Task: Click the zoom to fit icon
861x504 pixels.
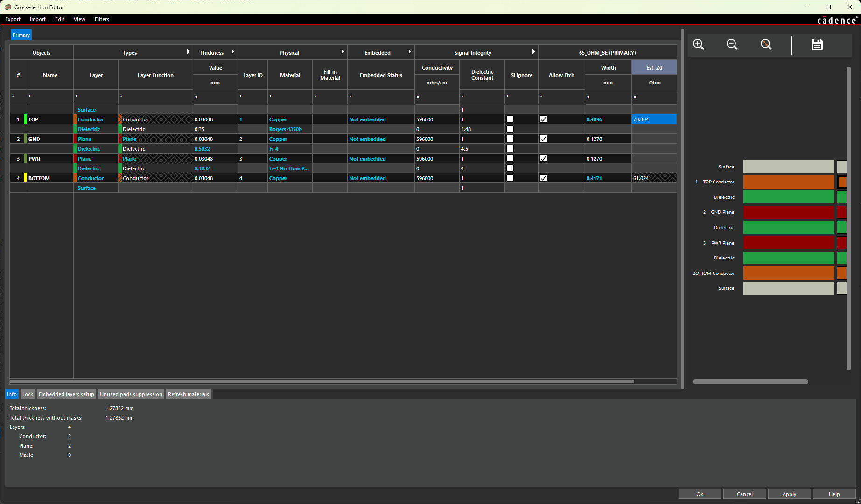Action: point(766,44)
